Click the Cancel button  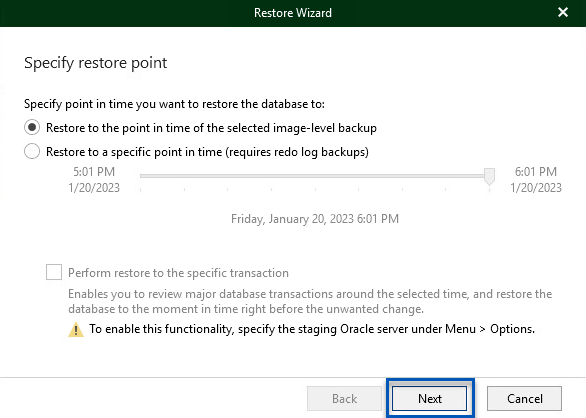click(524, 399)
